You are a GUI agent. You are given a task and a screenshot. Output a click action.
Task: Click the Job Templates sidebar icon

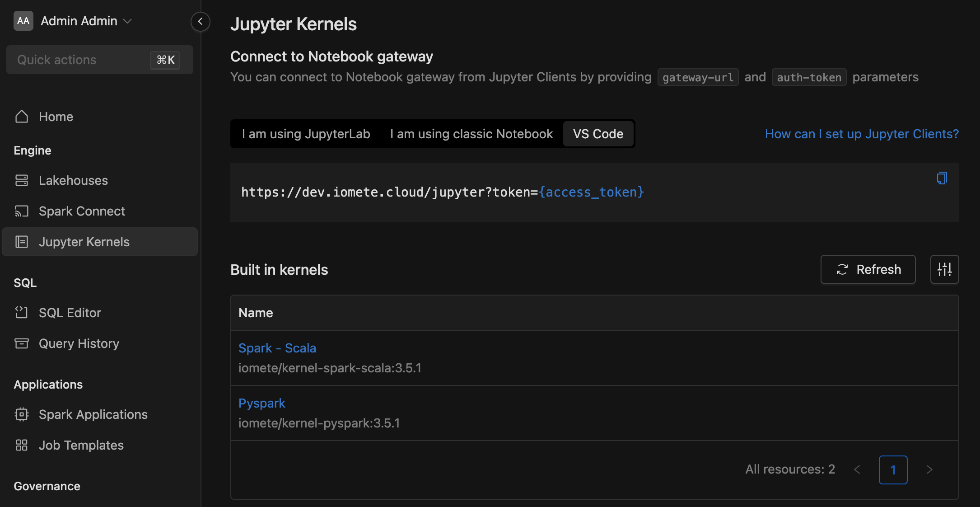21,445
